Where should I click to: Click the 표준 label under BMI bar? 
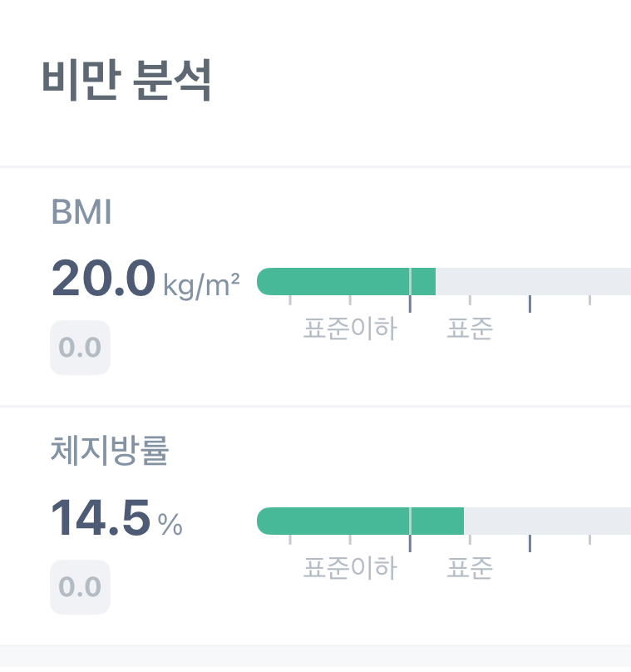click(470, 329)
